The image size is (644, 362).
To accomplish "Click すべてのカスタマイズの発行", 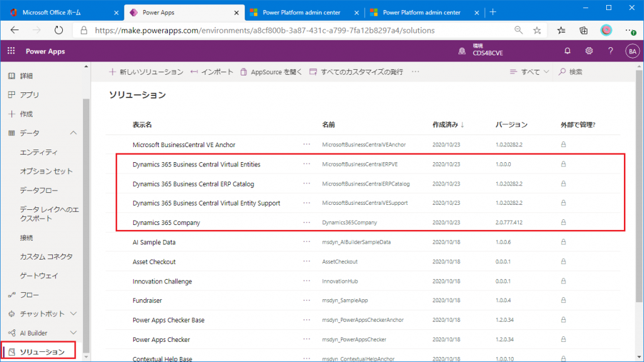I will 356,72.
